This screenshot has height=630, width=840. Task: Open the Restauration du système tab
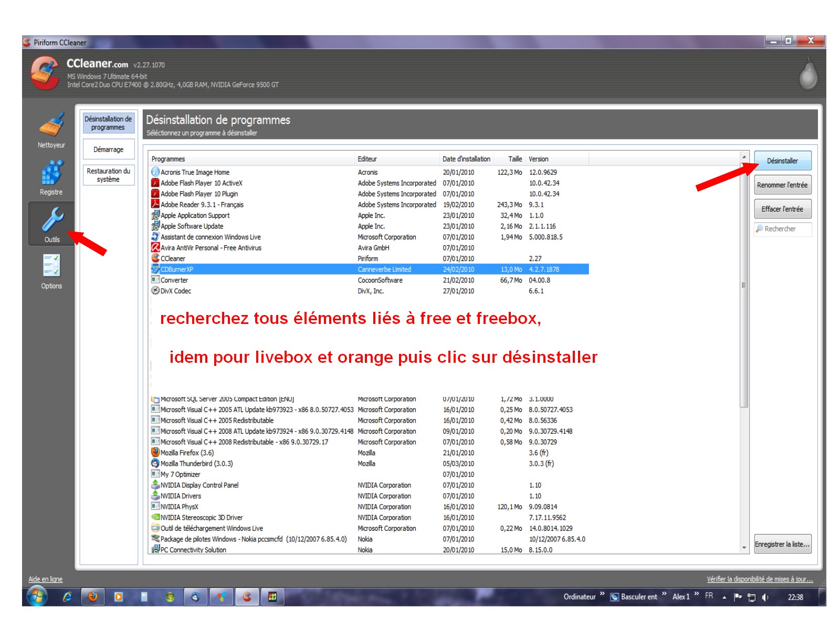point(108,175)
